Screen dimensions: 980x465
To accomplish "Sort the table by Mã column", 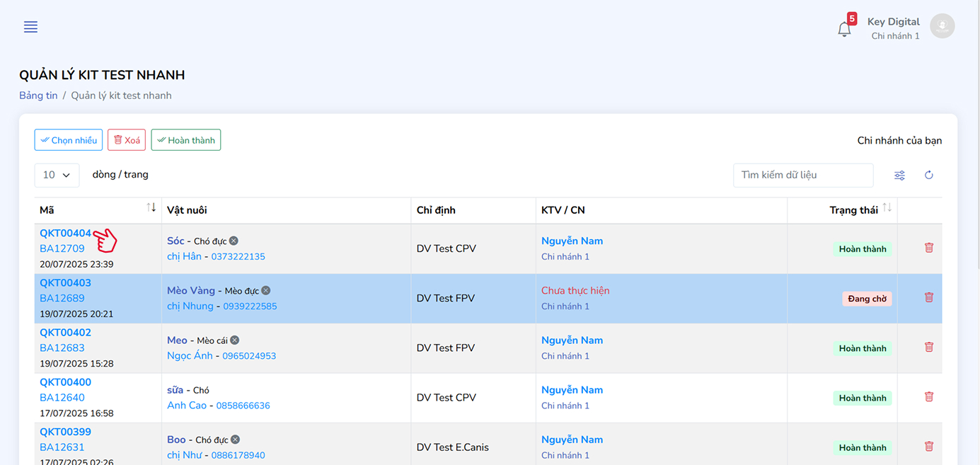I will (151, 207).
